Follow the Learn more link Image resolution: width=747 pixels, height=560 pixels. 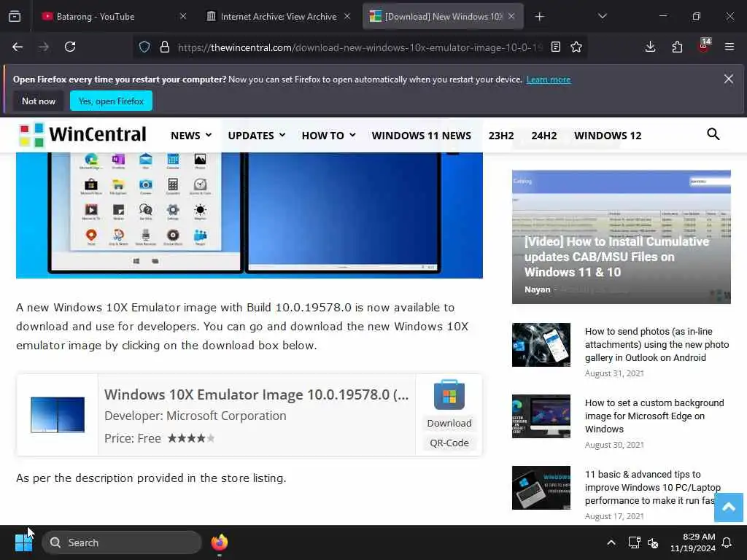coord(549,79)
